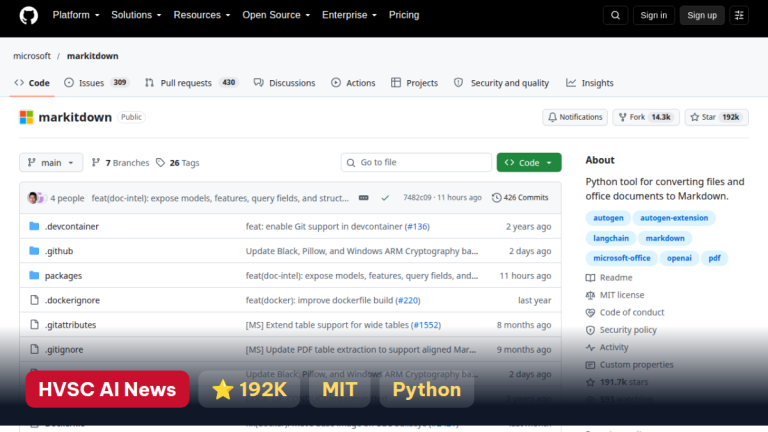This screenshot has height=432, width=768.
Task: Click the microsoft-office topic tag
Action: 622,258
